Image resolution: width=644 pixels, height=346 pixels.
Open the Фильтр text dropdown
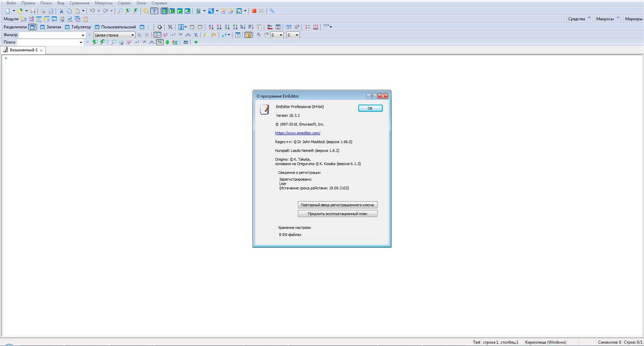(83, 35)
